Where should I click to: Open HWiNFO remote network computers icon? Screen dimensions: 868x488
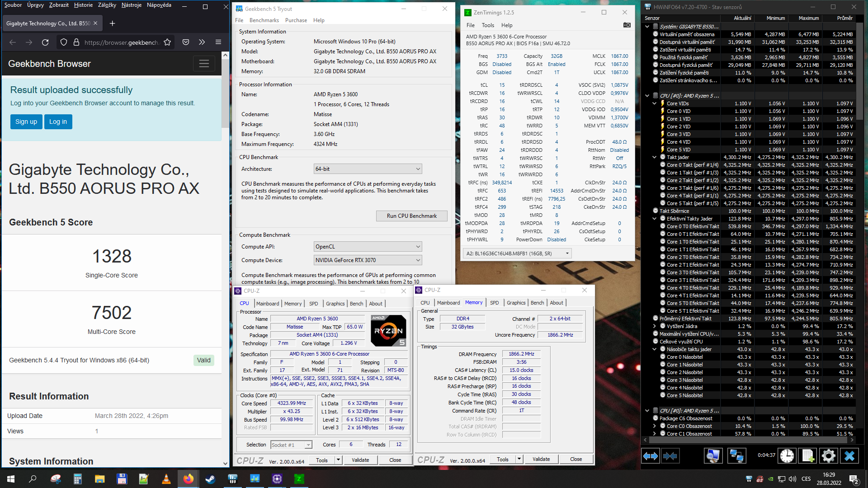(x=736, y=456)
